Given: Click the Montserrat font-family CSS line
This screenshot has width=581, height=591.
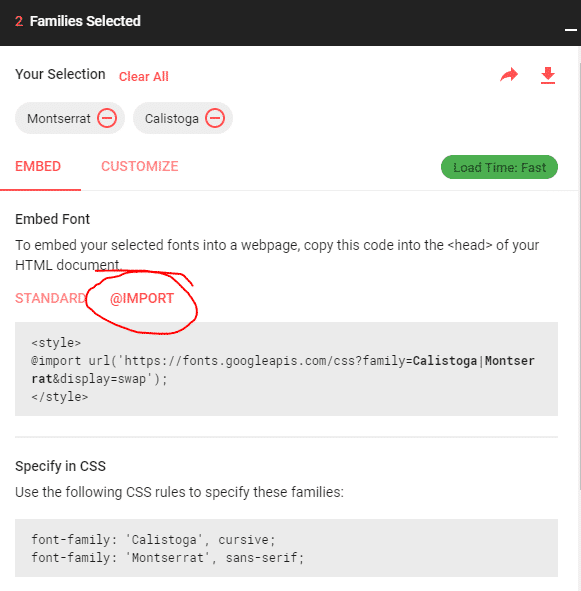Looking at the screenshot, I should click(167, 557).
